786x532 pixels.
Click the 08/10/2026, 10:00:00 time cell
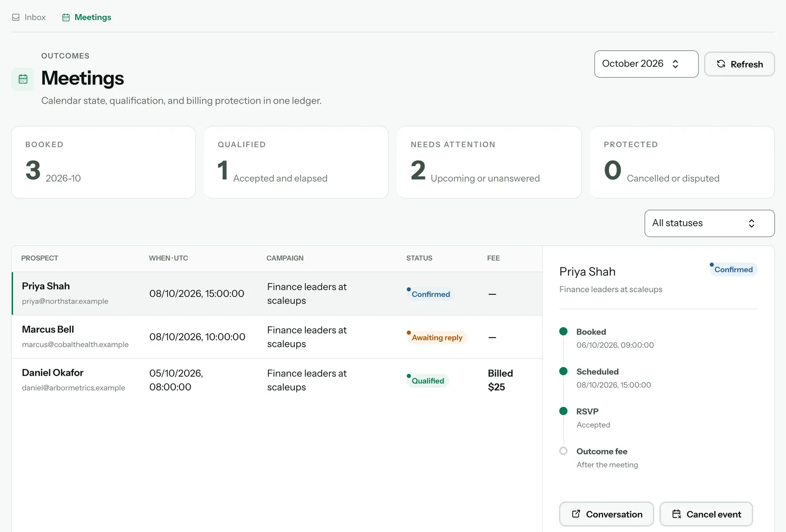197,337
